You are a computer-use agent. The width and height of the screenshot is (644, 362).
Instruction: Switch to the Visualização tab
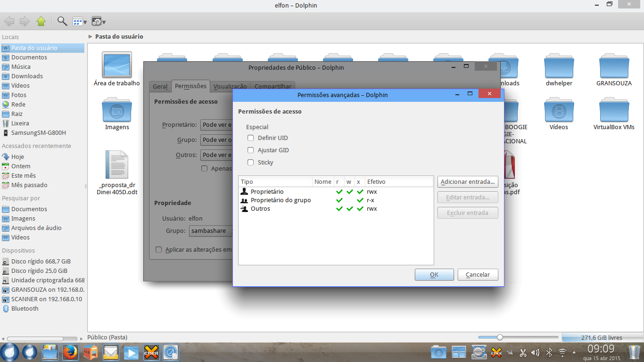click(x=230, y=86)
